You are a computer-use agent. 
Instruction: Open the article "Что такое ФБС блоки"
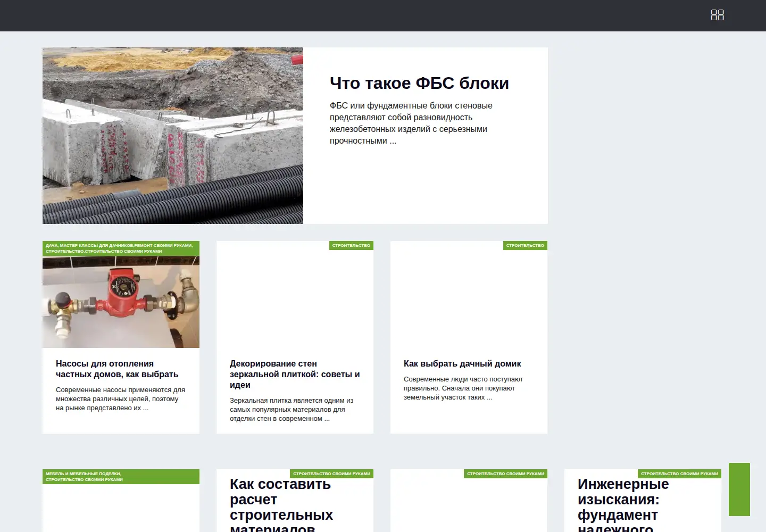419,83
